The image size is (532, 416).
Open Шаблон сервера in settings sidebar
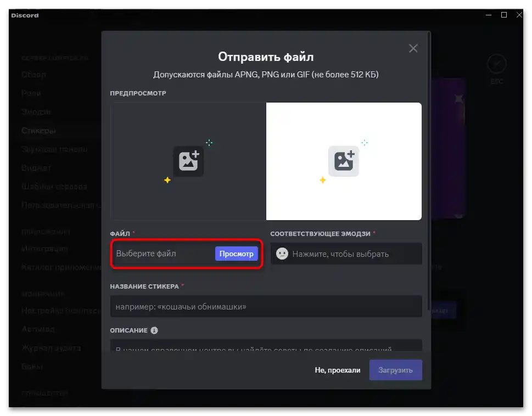point(54,187)
